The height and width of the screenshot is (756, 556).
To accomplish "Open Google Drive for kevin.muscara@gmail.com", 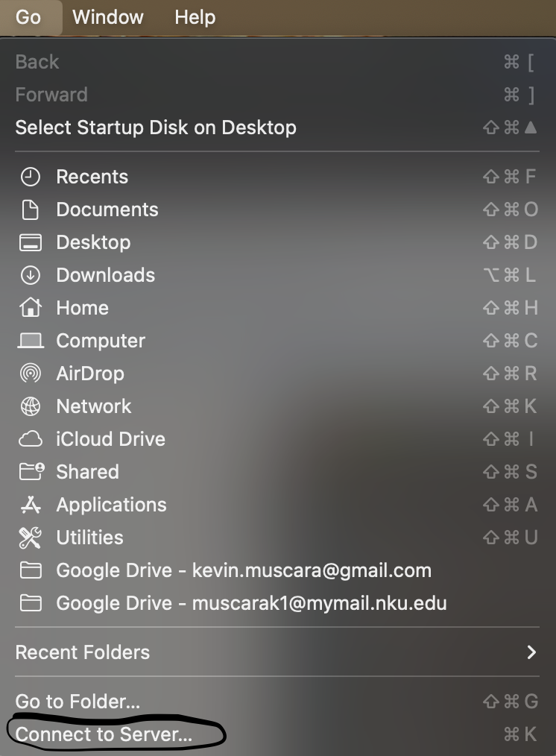I will pyautogui.click(x=243, y=570).
